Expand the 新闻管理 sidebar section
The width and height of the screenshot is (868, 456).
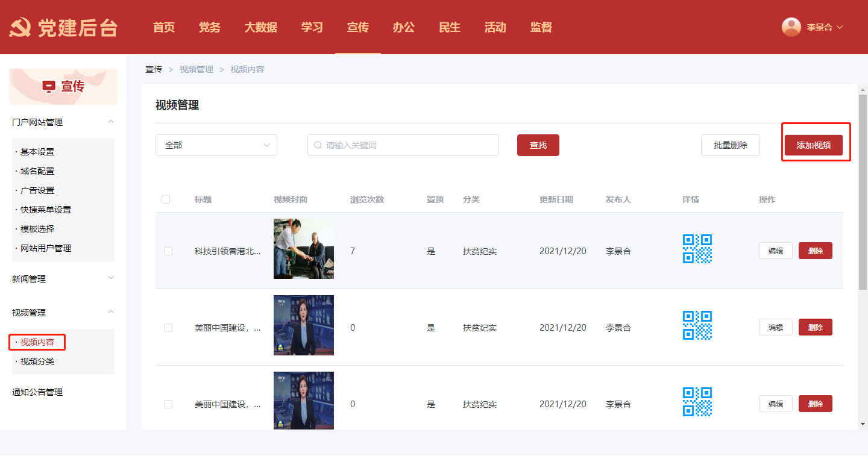point(110,278)
